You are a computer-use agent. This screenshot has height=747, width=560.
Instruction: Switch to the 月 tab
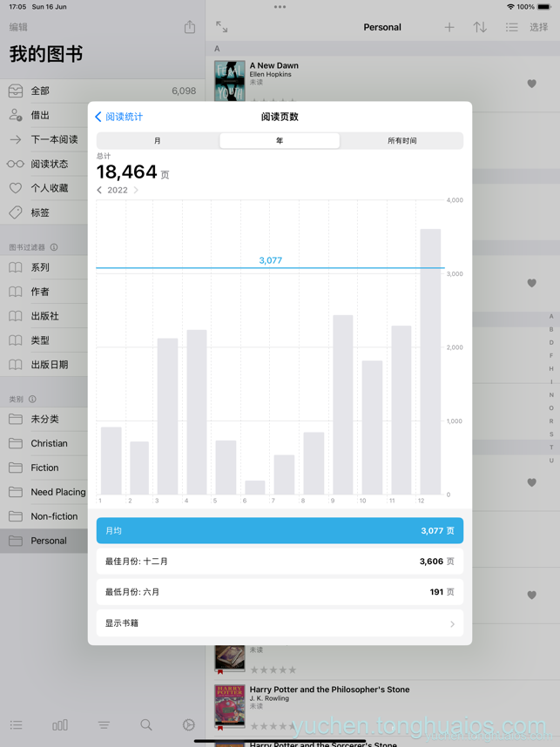tap(158, 140)
